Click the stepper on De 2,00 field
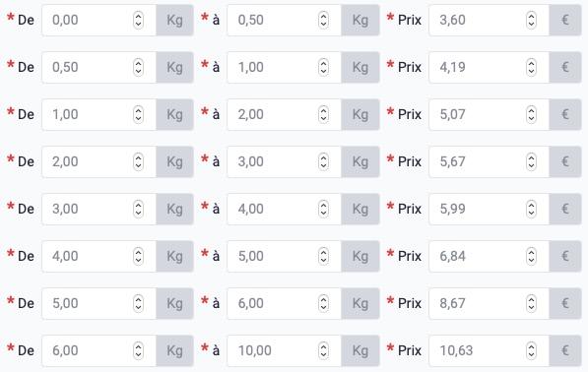 click(138, 161)
